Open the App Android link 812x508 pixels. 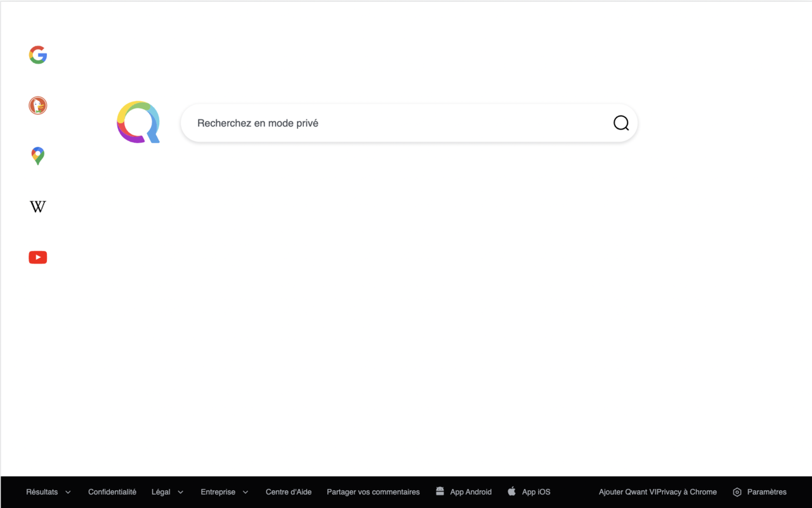pos(471,492)
